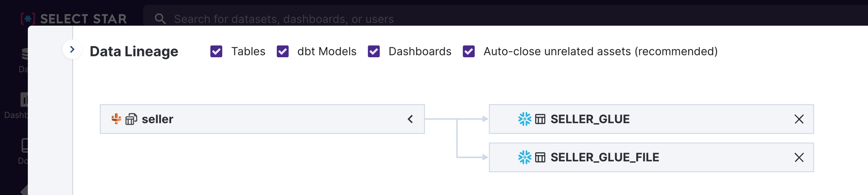Click the Select Star logo
The width and height of the screenshot is (868, 195).
(74, 19)
